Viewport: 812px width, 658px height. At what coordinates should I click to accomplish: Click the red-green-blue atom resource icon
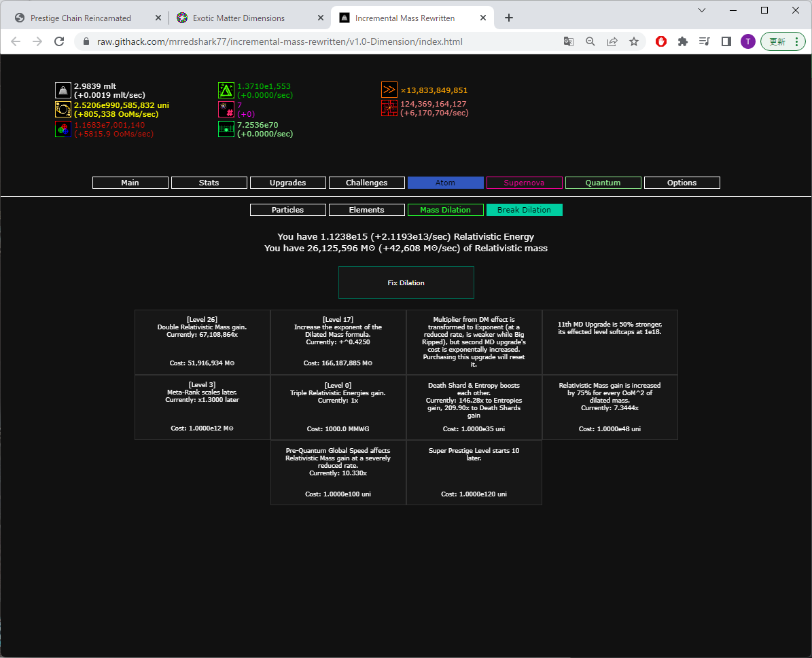(63, 129)
